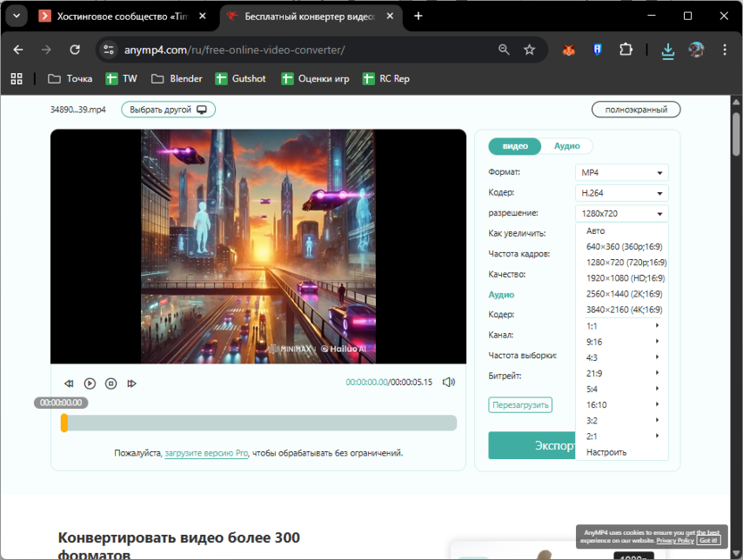Play the video preview
The image size is (743, 560).
[x=89, y=383]
